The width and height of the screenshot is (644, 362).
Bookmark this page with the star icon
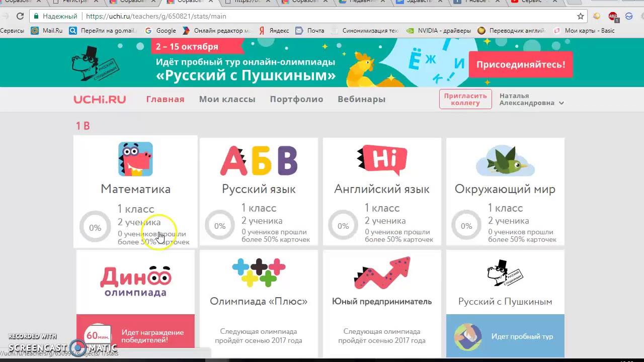click(x=581, y=16)
